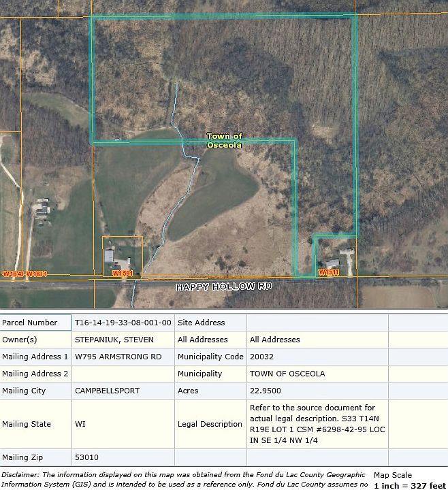Click the Acres value 22.9500
448x490 pixels.
tap(265, 391)
